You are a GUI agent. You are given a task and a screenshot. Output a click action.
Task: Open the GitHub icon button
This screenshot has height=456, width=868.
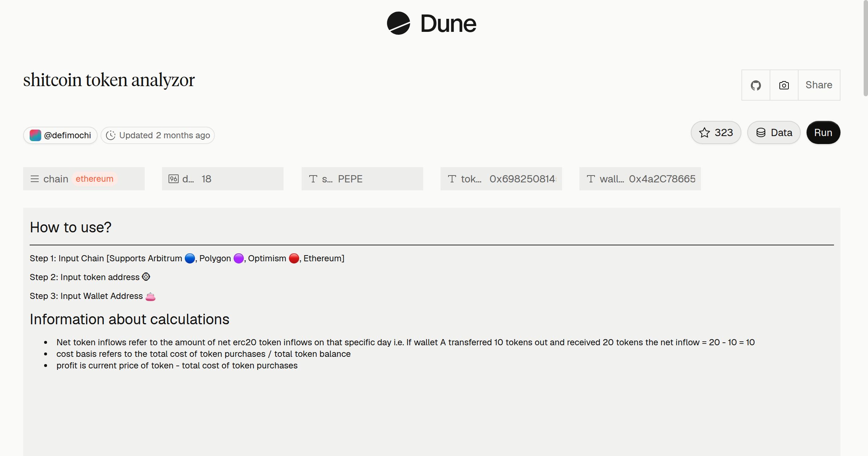click(756, 85)
